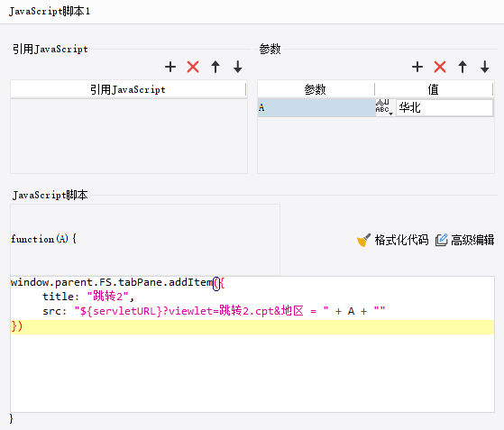Delete the selected referenced JavaScript entry
Viewport: 504px width, 430px height.
193,67
